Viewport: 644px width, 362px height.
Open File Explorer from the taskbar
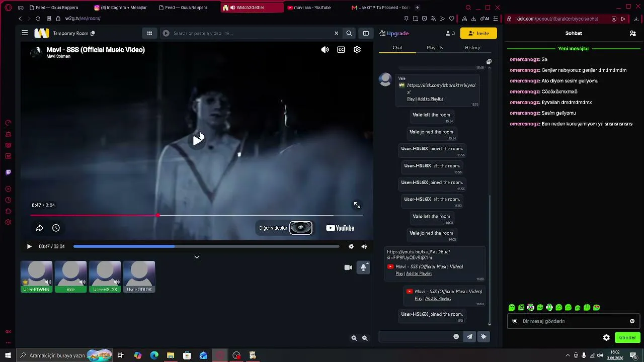171,355
